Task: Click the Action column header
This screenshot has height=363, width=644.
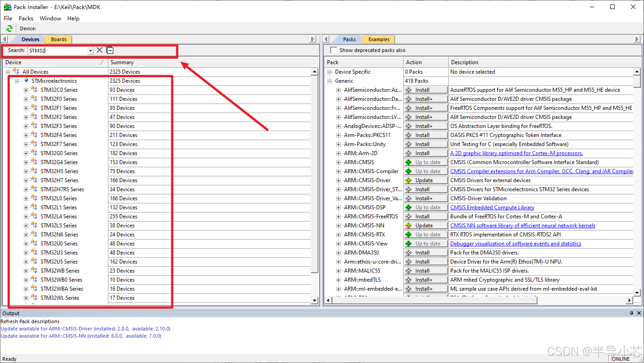Action: (x=426, y=62)
